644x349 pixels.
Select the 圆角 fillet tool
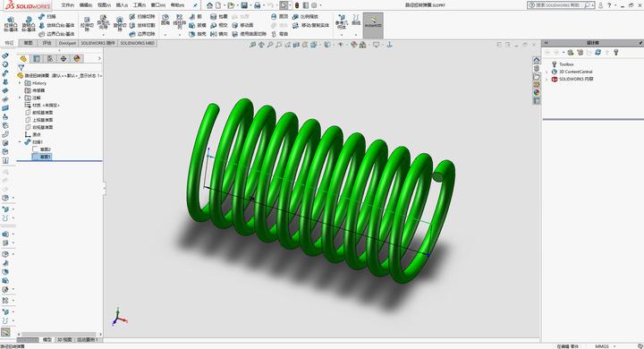[165, 20]
